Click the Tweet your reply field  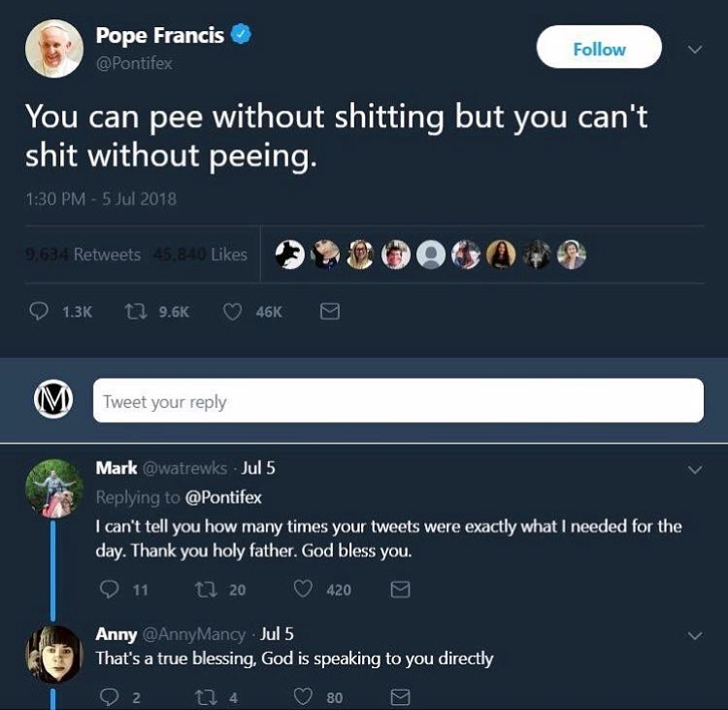click(398, 401)
